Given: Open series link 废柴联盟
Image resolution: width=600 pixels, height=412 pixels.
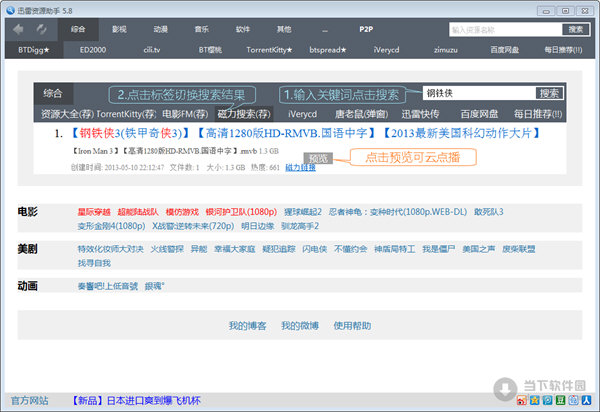Looking at the screenshot, I should [x=518, y=249].
